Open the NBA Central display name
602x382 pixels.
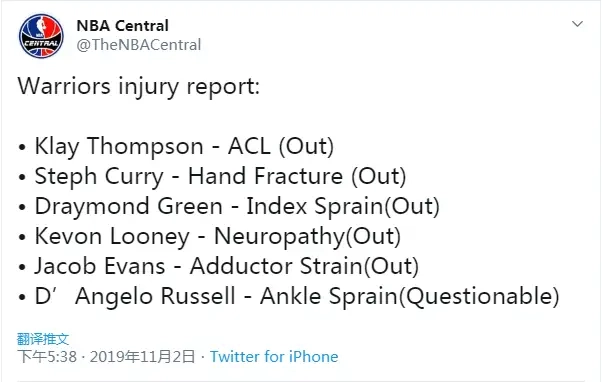(122, 26)
